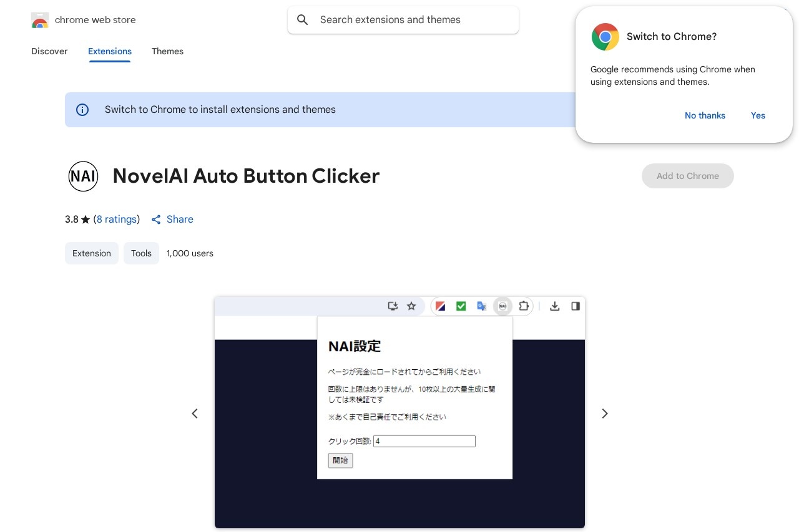The image size is (799, 532).
Task: Choose Yes in Switch to Chrome popup
Action: 758,115
